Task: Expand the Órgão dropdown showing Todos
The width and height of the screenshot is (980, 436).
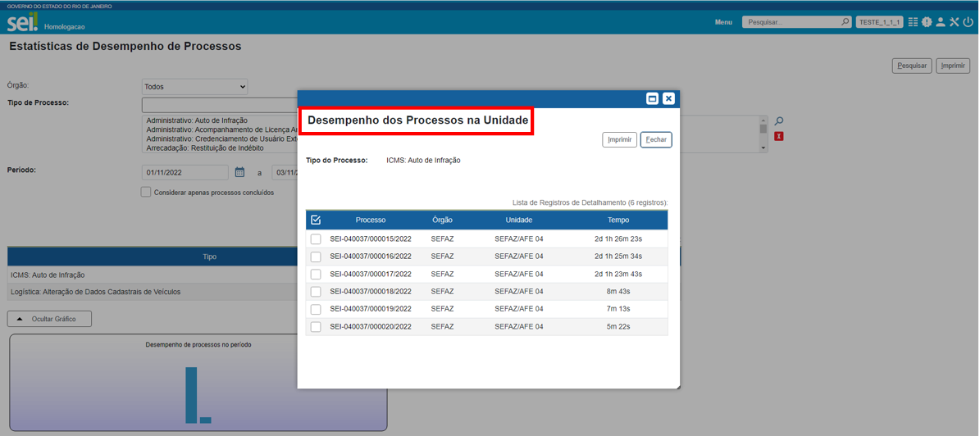Action: point(194,87)
